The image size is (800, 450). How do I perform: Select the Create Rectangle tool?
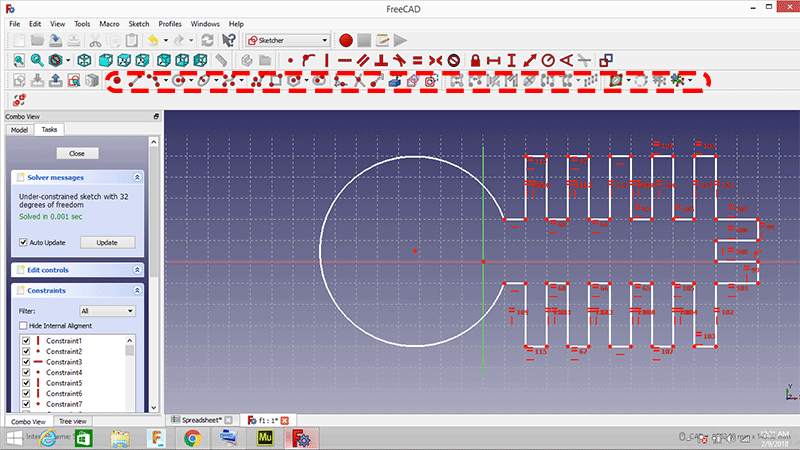pos(276,81)
